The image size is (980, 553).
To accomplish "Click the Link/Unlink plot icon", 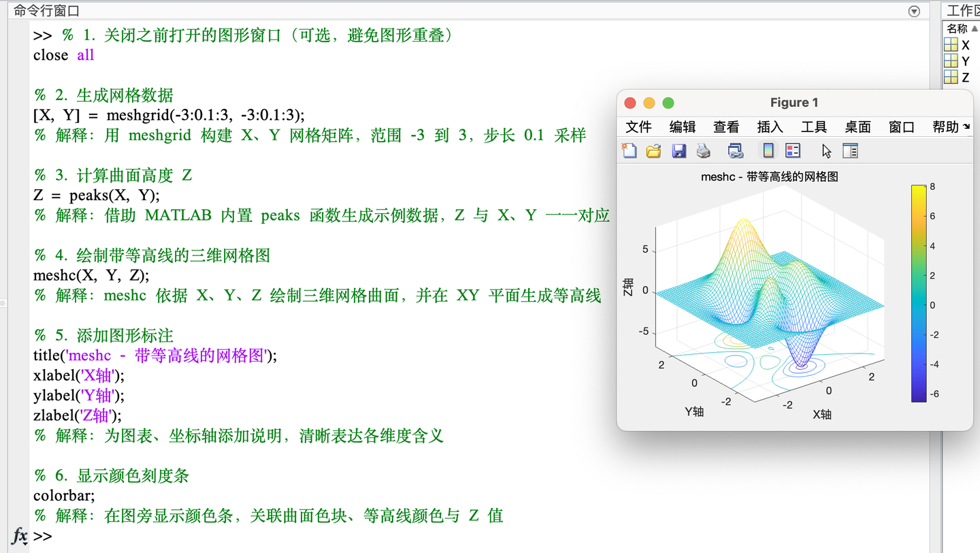I will click(736, 151).
